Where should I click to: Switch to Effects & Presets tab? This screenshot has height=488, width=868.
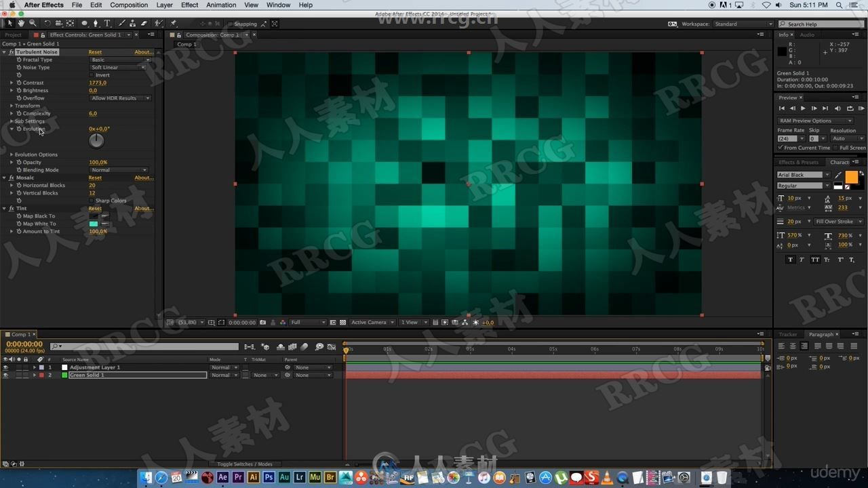(x=799, y=162)
